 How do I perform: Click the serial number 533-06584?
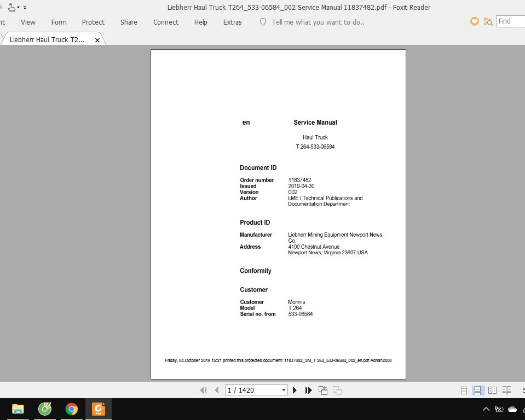tap(301, 314)
